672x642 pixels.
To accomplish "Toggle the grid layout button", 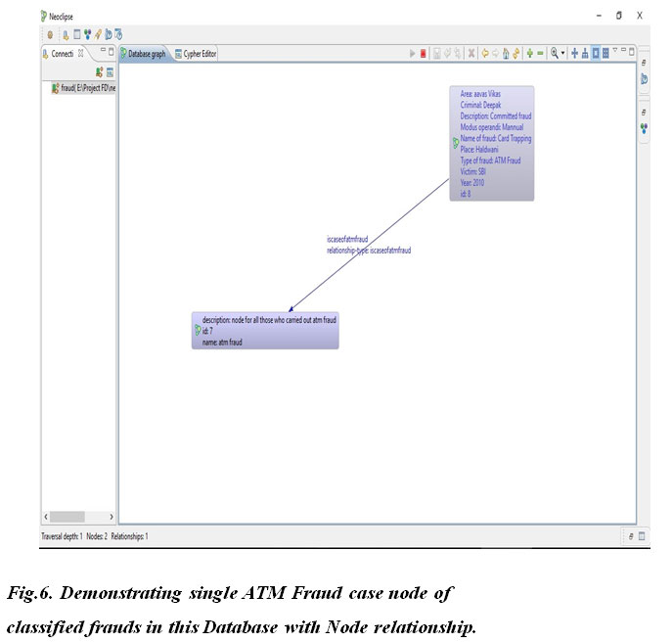I will (606, 53).
